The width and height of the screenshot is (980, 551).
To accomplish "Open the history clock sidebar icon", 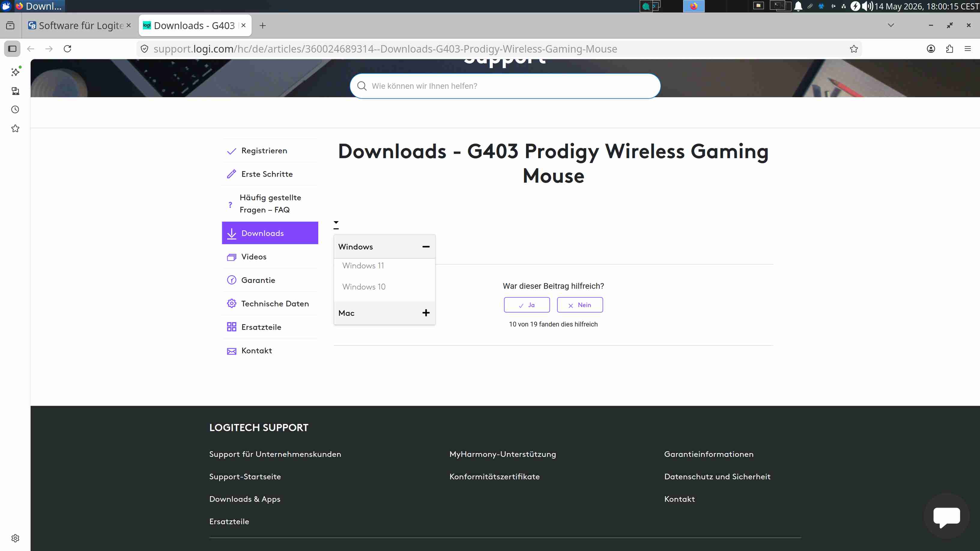I will click(x=15, y=110).
